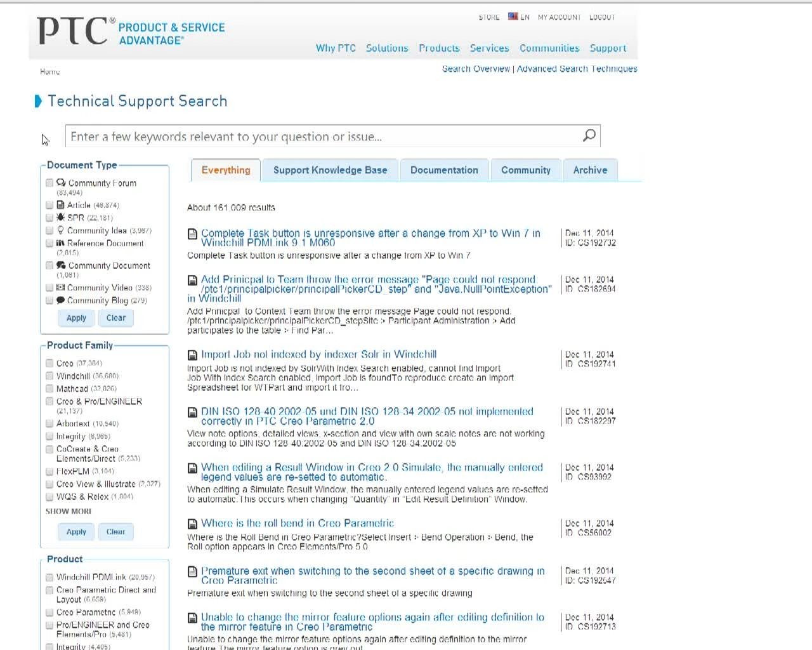Tick the Community Idea checkbox
The width and height of the screenshot is (812, 650).
click(x=49, y=230)
